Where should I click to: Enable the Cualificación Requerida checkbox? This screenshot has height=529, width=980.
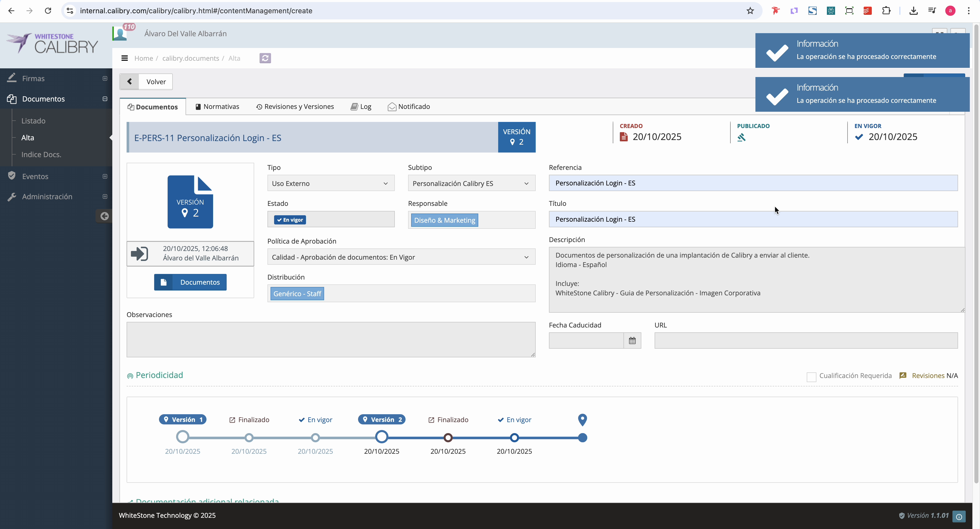(x=812, y=376)
